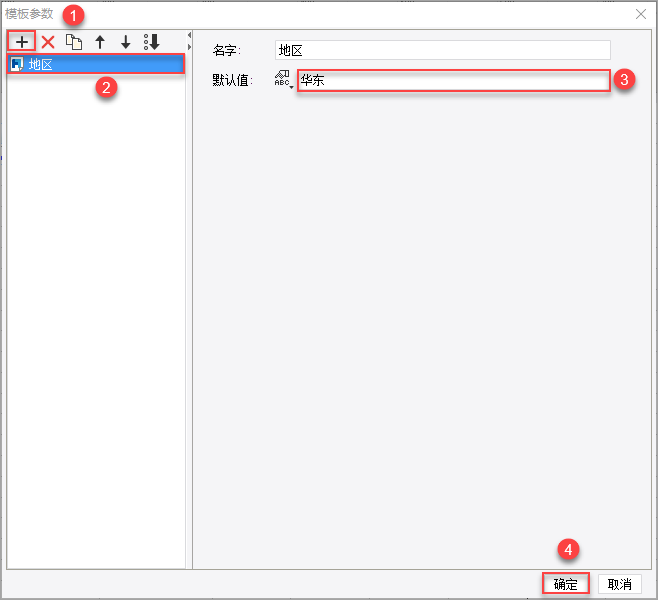
Task: Collapse the list panel with left splitter arrow
Action: click(x=189, y=35)
